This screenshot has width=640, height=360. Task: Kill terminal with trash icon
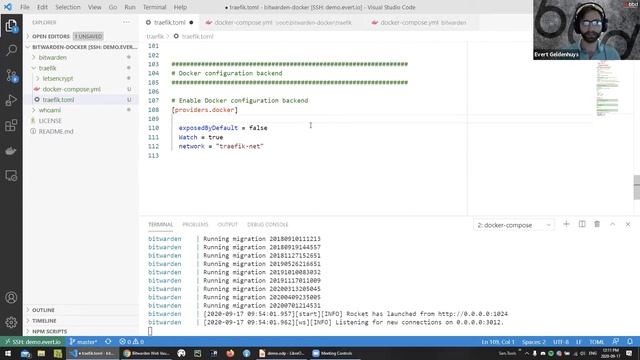pyautogui.click(x=597, y=224)
